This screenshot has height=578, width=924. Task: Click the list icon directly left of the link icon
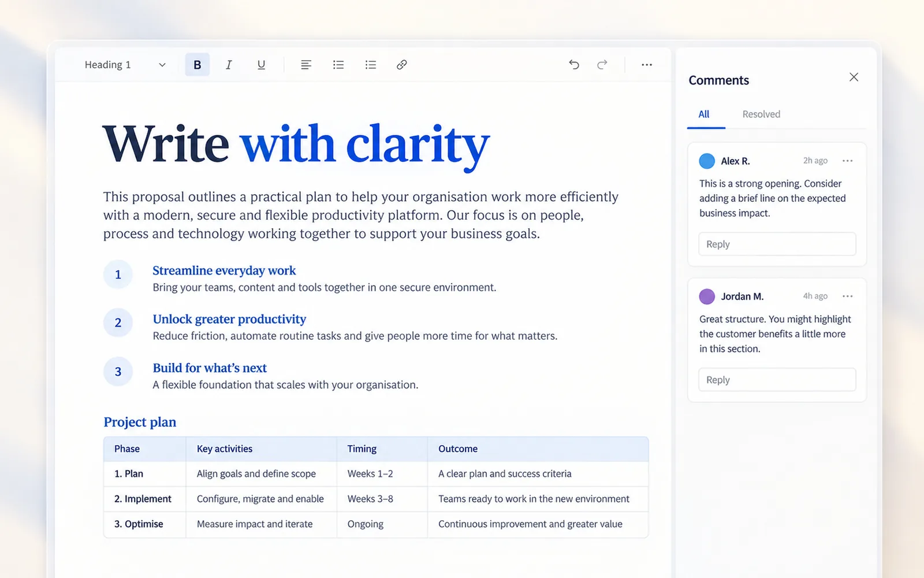point(371,65)
